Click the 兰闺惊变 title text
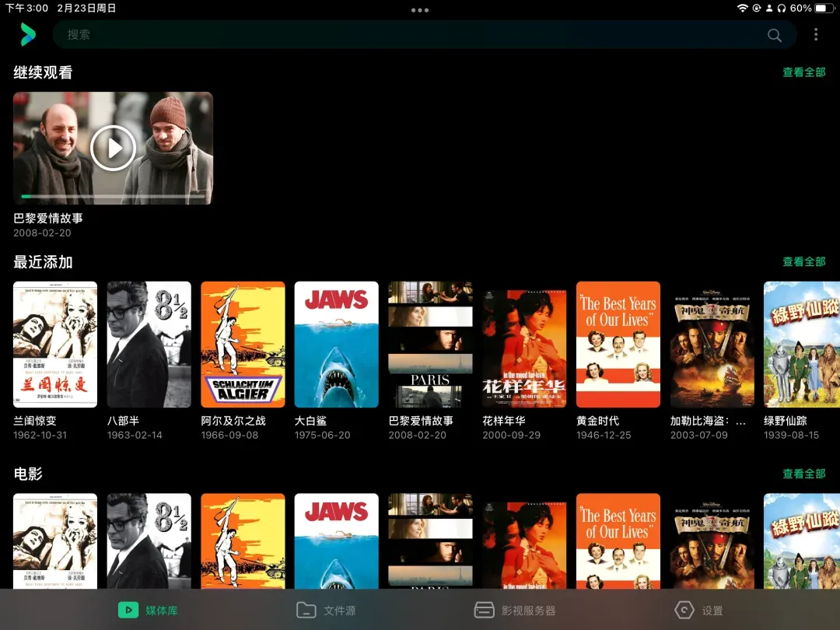Screen dimensions: 840x630 (35, 421)
